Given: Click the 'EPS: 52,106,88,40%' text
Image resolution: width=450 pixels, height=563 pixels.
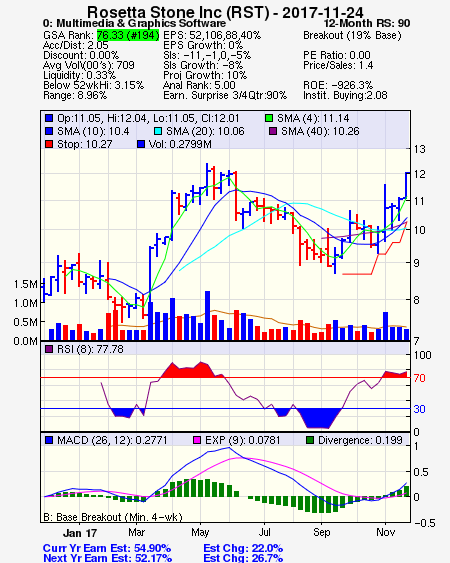Looking at the screenshot, I should [x=212, y=35].
